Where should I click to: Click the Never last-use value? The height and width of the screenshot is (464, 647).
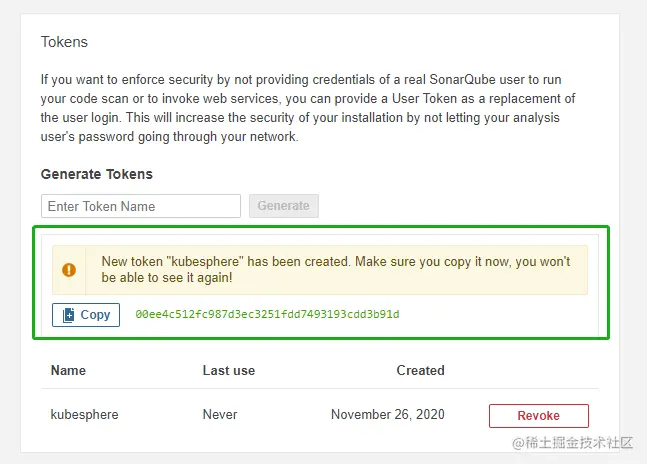point(219,414)
